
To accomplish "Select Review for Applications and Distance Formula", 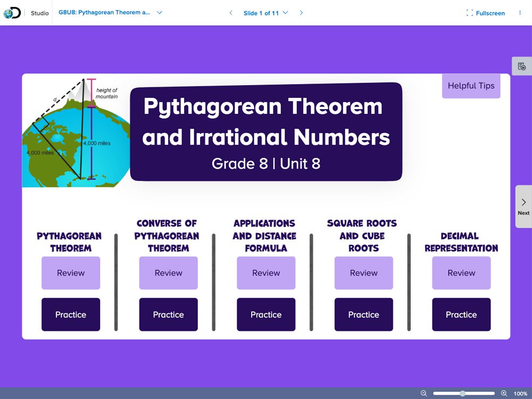I will coord(266,273).
